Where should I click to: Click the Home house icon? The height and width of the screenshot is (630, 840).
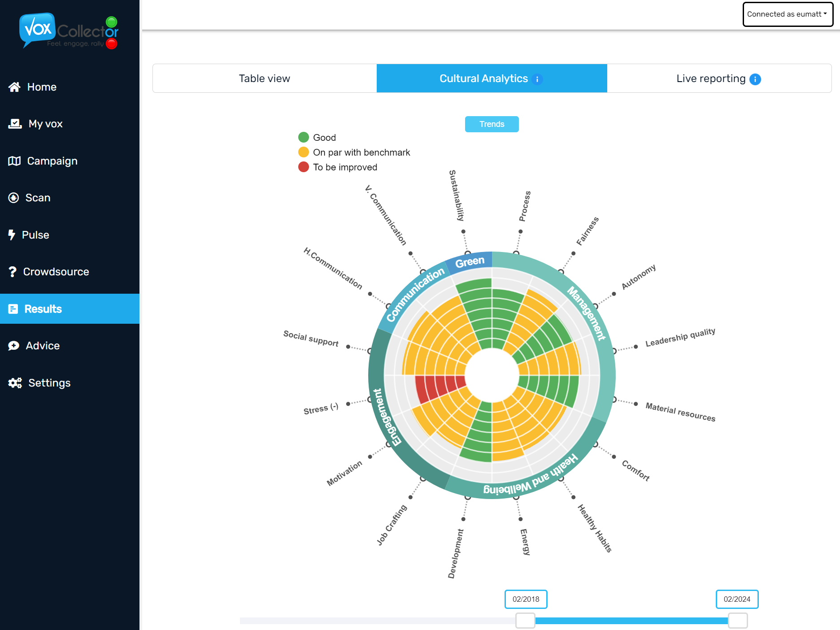click(14, 87)
